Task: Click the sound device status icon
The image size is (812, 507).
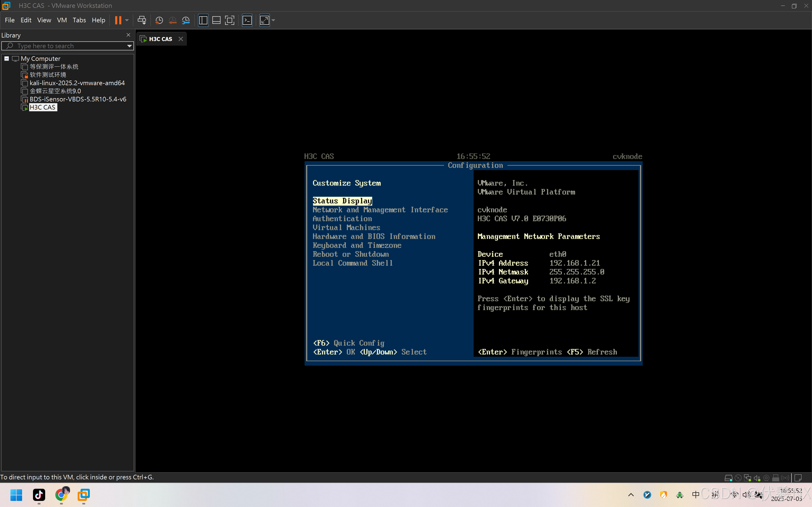Action: (x=757, y=478)
